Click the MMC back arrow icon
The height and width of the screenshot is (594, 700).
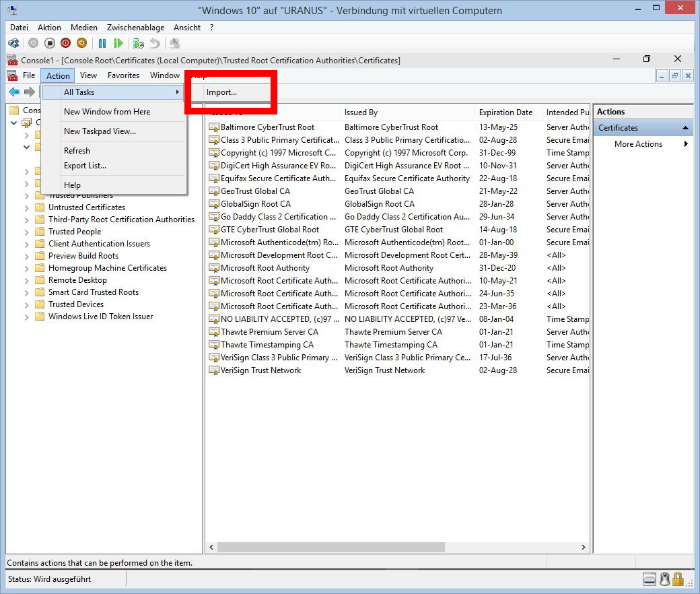coord(14,92)
